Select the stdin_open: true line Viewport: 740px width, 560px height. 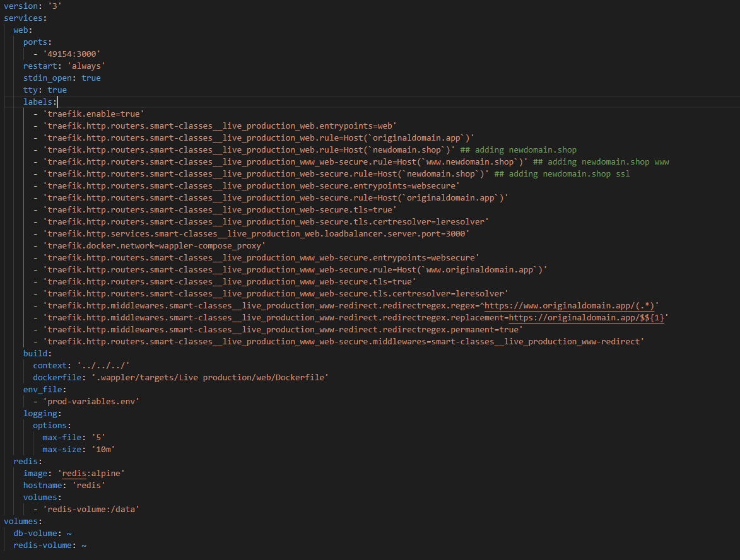tap(62, 78)
